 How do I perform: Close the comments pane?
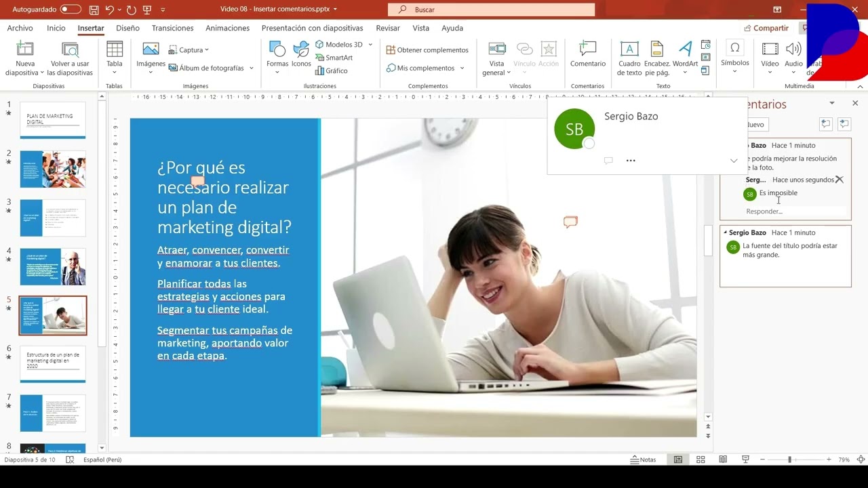855,103
